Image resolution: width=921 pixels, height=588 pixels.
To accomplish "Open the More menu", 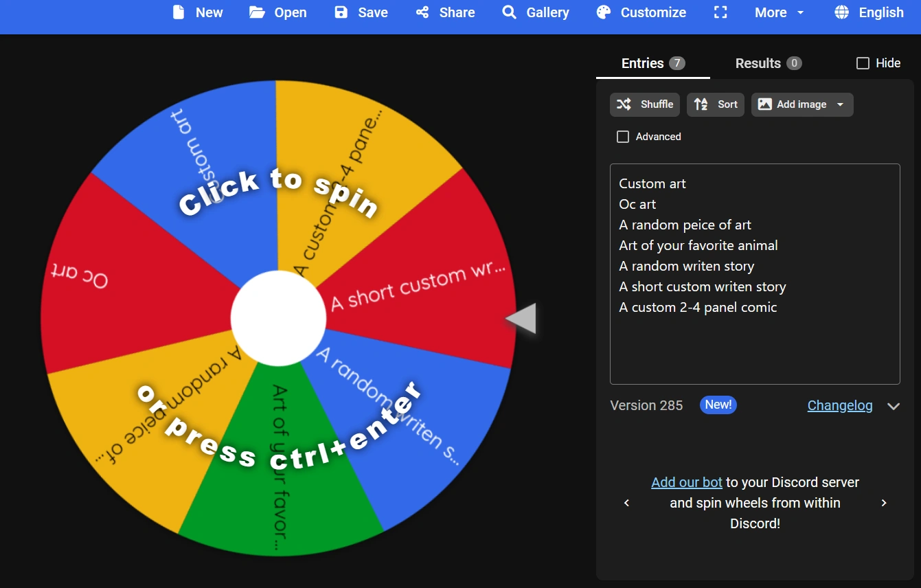I will pos(777,12).
